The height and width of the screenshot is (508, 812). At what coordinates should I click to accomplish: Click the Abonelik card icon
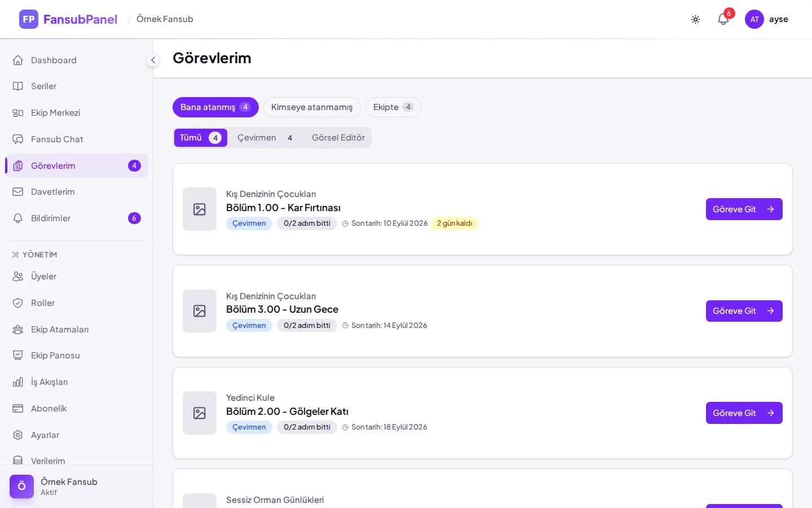point(18,409)
